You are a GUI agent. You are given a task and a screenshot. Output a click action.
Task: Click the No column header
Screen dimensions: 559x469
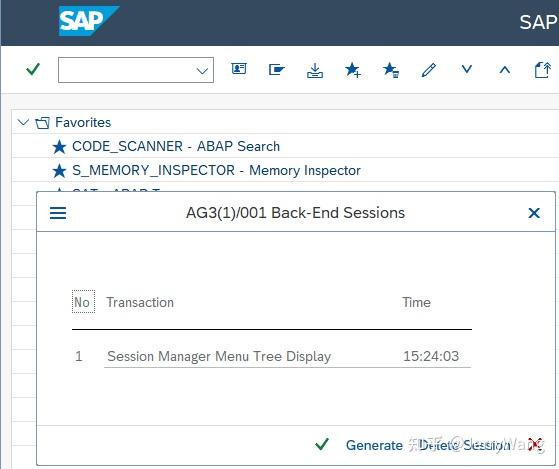click(x=83, y=302)
